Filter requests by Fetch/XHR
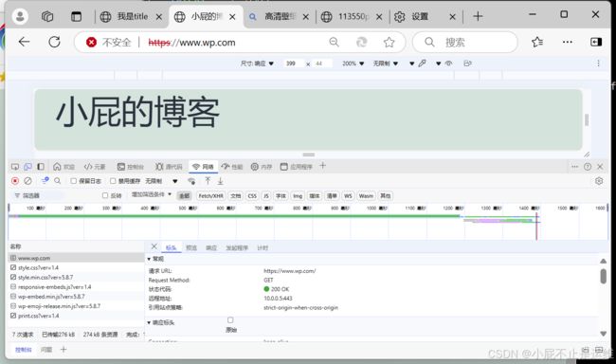Viewport: 616px width, 364px height. click(x=210, y=196)
